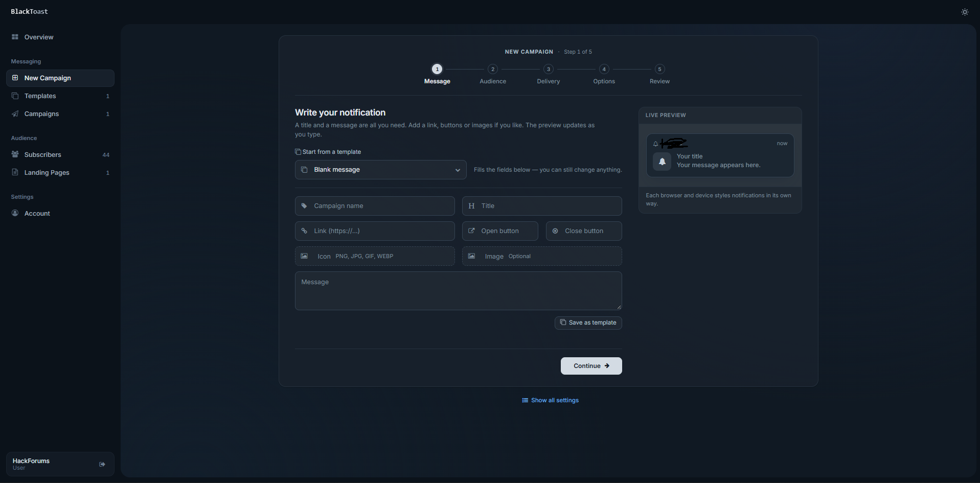This screenshot has height=483, width=980.
Task: Open the Blank message template dropdown
Action: click(380, 170)
